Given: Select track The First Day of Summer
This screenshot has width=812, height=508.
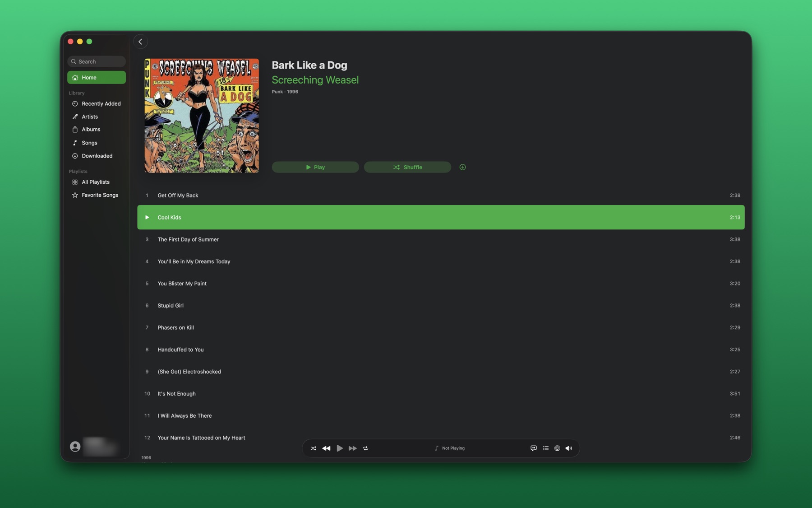Looking at the screenshot, I should pyautogui.click(x=441, y=239).
